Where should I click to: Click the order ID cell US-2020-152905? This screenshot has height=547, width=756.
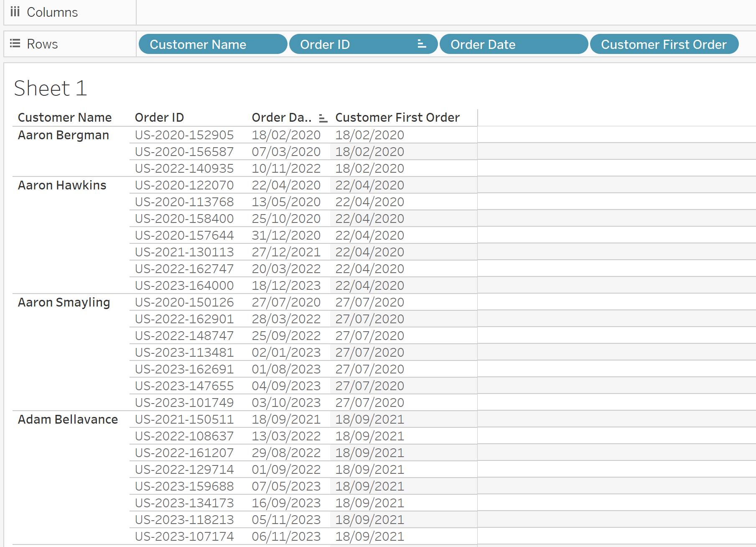(x=184, y=135)
